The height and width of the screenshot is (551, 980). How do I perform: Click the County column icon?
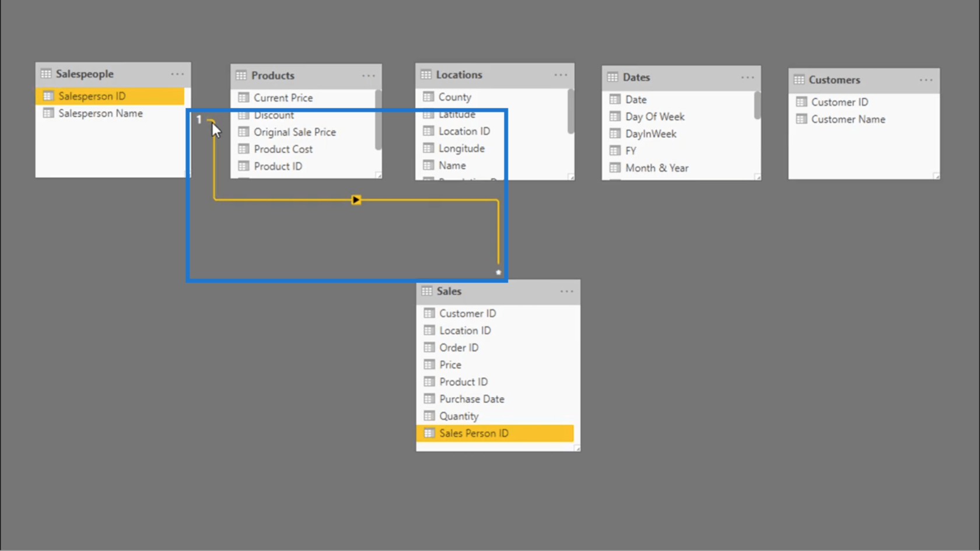pos(429,97)
